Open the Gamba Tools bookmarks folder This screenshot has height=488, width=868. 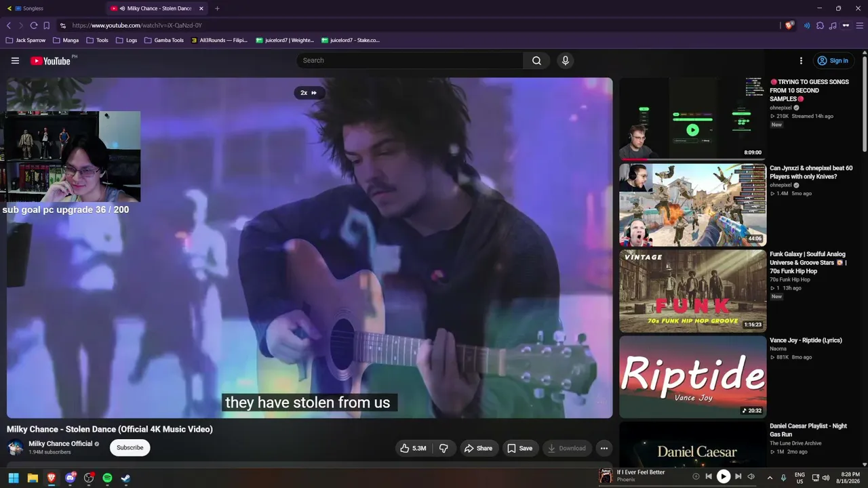click(163, 40)
